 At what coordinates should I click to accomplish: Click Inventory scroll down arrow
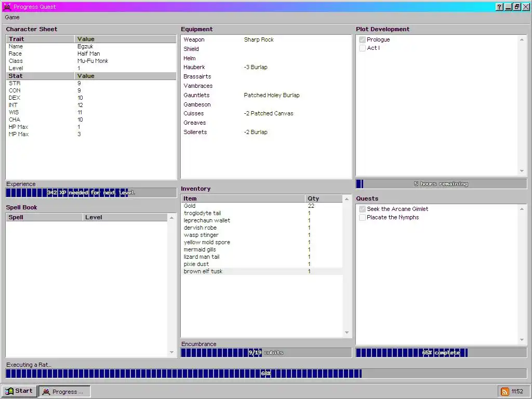point(347,332)
